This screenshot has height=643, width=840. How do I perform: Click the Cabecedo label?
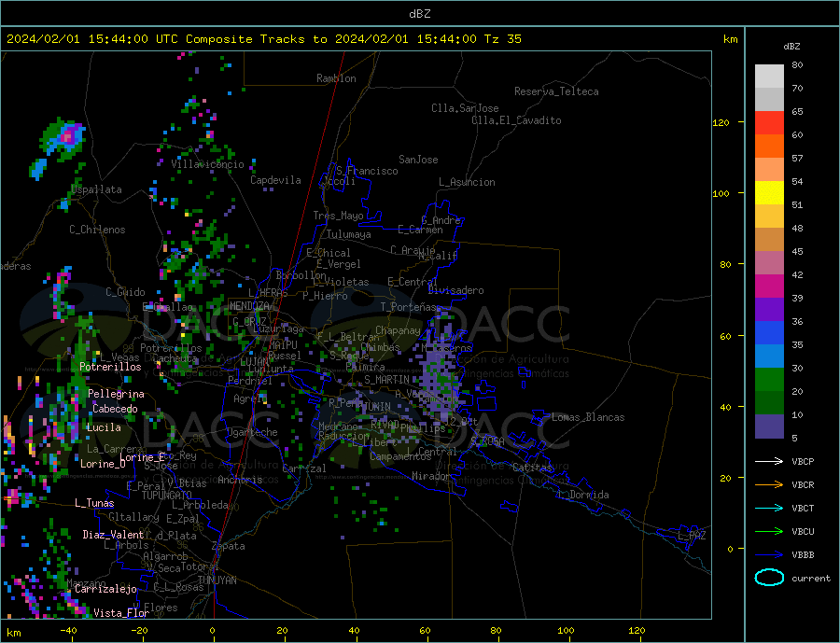click(115, 409)
